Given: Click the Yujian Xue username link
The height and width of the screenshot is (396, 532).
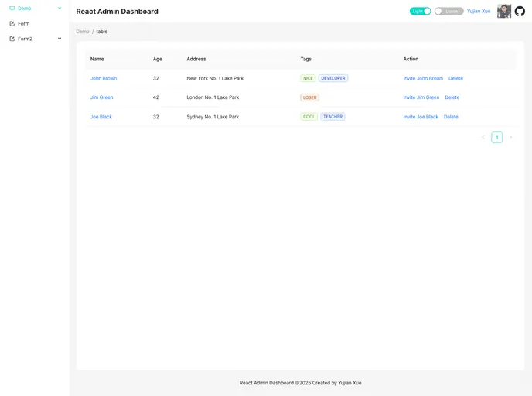Looking at the screenshot, I should pyautogui.click(x=479, y=11).
